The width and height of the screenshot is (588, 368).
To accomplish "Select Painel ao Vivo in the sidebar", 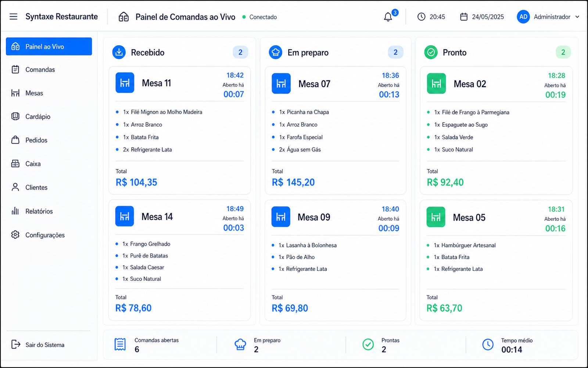I will 49,46.
